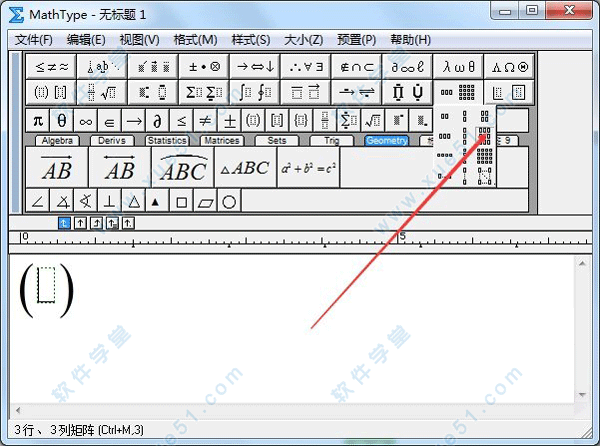Insert parentheses template from small bar

(x=253, y=121)
